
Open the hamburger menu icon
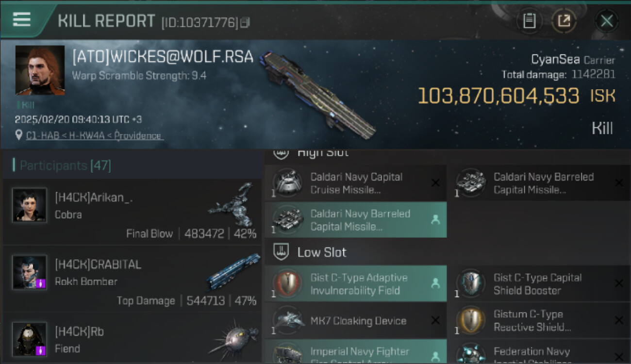[22, 19]
